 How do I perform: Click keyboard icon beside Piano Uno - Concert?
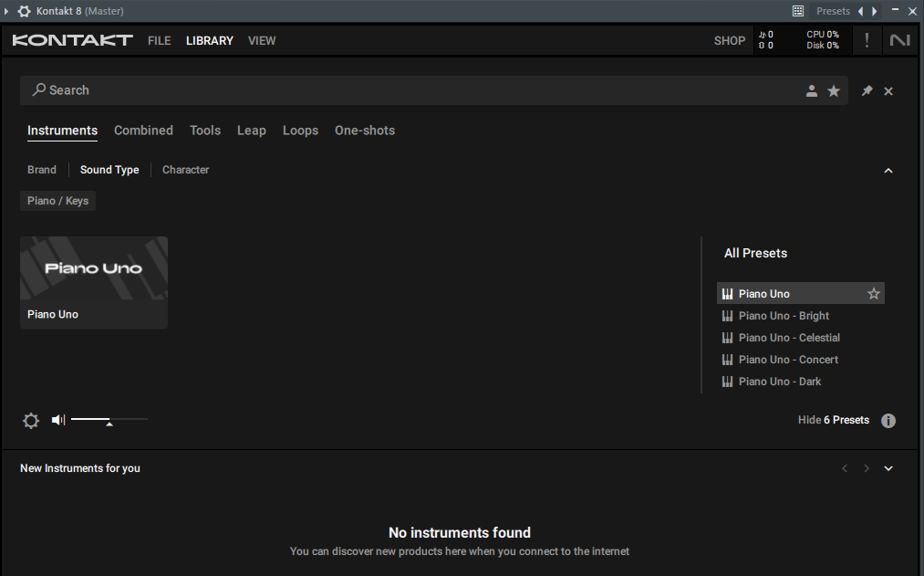[x=727, y=360]
